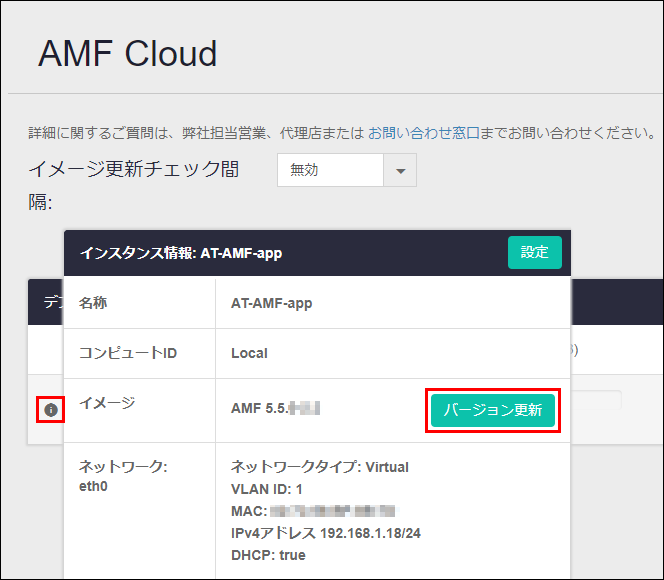Click the MAC address line

(x=313, y=511)
